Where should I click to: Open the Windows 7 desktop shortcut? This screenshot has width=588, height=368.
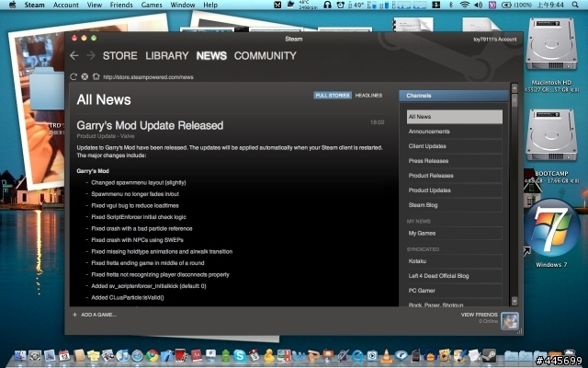coord(551,227)
